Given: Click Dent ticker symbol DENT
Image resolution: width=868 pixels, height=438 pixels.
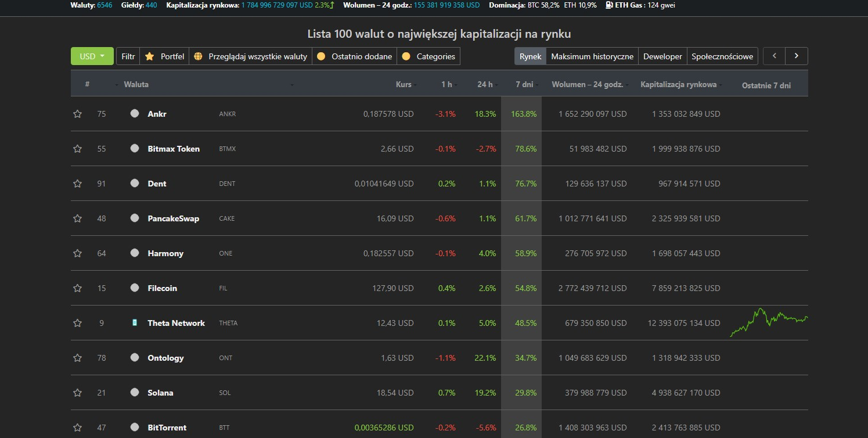Looking at the screenshot, I should point(227,184).
